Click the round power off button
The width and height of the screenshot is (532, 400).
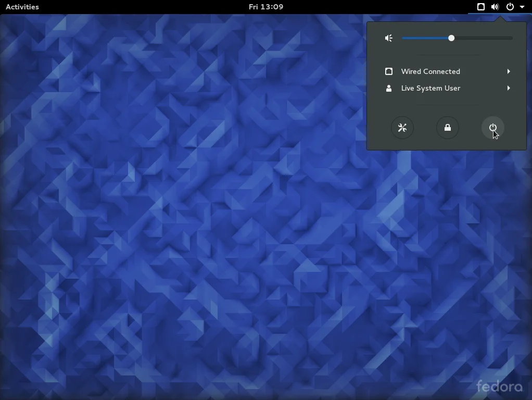point(492,128)
